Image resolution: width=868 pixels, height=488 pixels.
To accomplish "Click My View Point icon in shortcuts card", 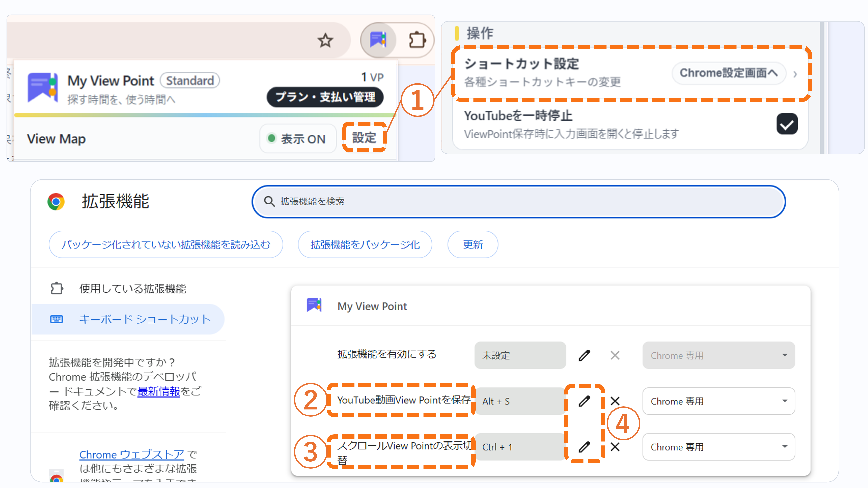I will [x=314, y=305].
